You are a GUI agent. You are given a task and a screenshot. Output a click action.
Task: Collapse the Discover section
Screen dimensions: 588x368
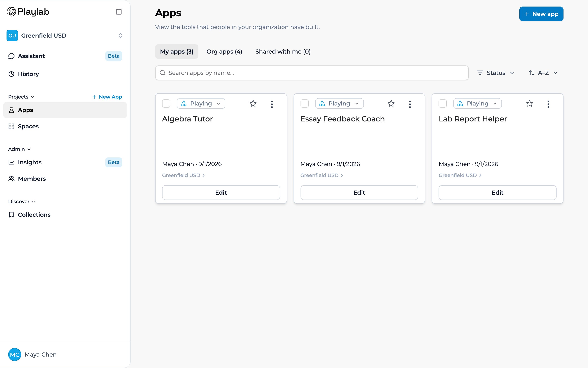22,202
